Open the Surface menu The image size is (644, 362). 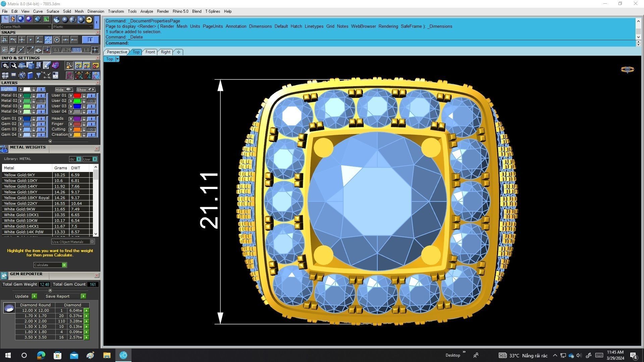coord(53,11)
